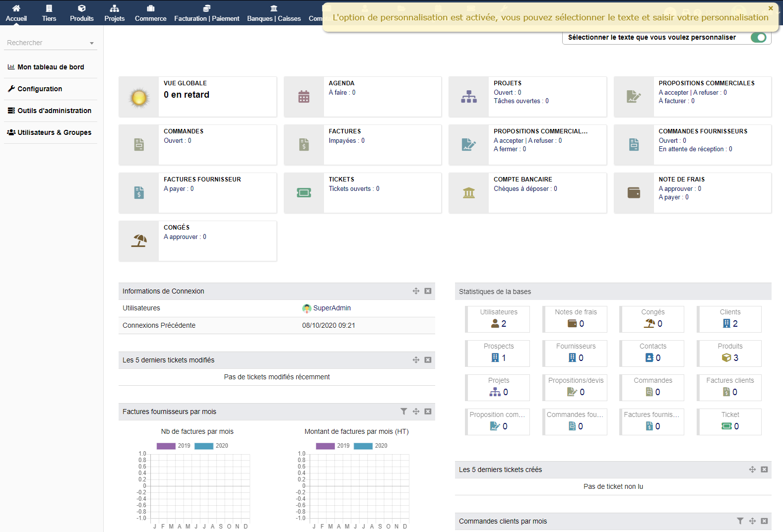
Task: Open the Banques | Caisses top menu
Action: [274, 13]
